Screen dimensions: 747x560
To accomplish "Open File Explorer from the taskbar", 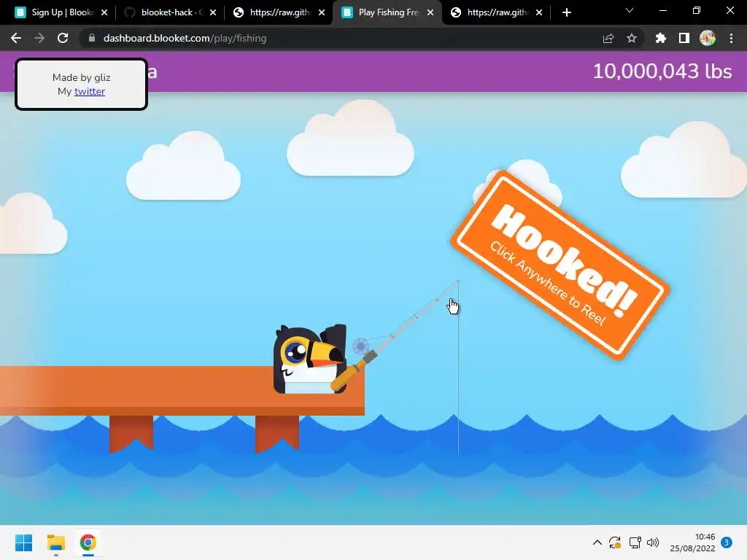I will (55, 542).
